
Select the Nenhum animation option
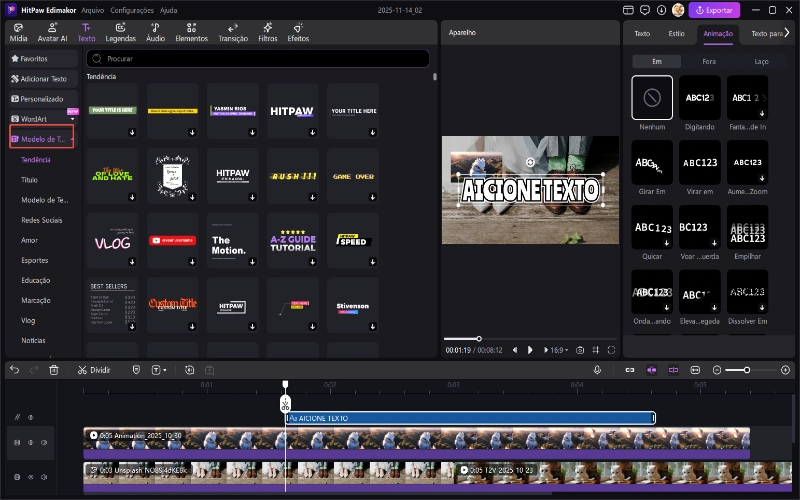click(652, 98)
